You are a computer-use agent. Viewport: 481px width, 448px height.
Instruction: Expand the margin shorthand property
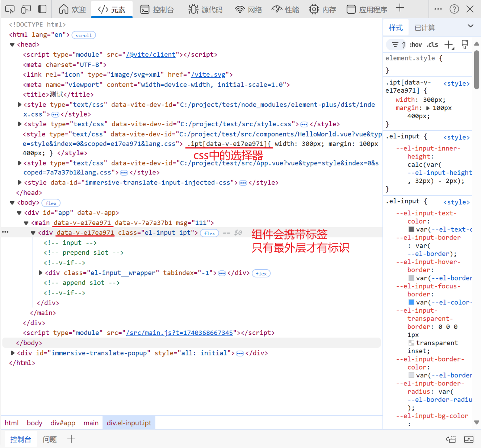coord(428,108)
